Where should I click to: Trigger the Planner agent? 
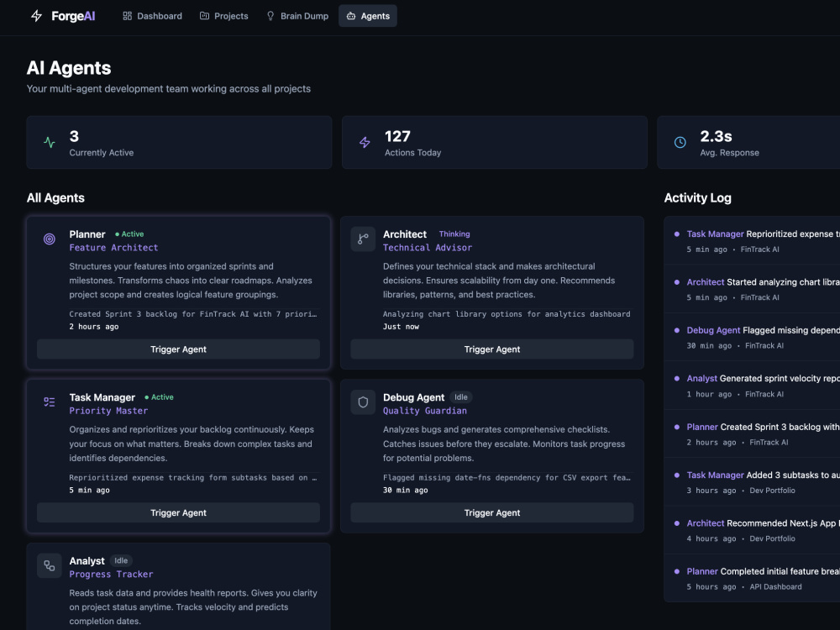[x=178, y=349]
